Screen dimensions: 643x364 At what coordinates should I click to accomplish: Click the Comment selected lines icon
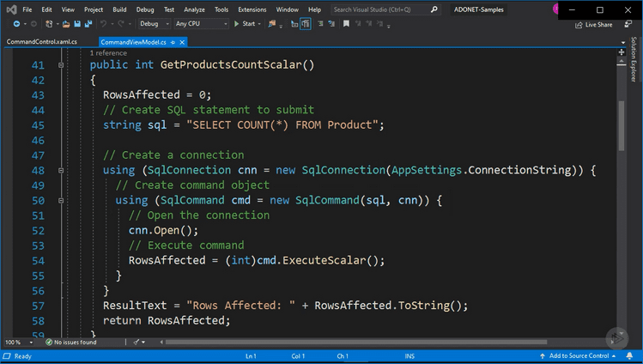(x=320, y=24)
